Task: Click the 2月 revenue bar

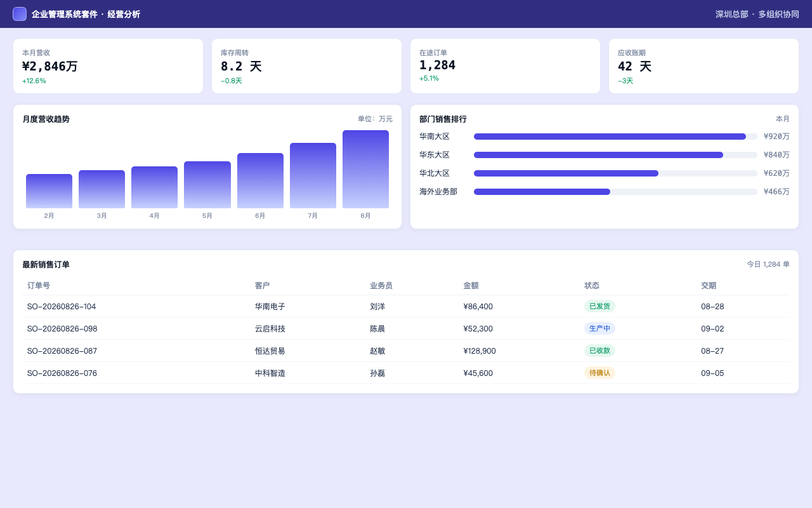Action: click(x=49, y=191)
